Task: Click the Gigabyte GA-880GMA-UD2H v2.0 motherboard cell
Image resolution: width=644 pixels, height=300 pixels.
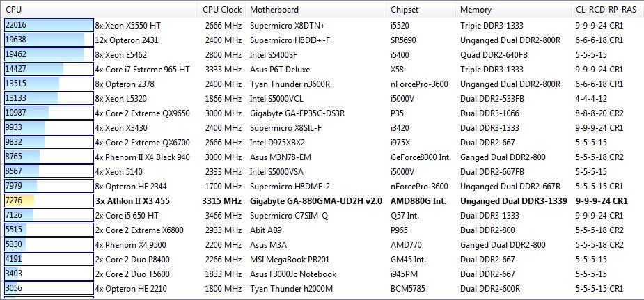Action: click(x=316, y=200)
